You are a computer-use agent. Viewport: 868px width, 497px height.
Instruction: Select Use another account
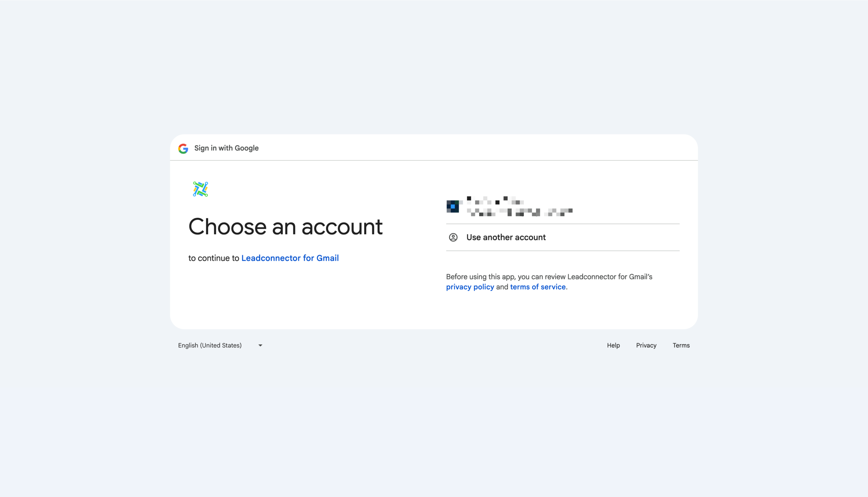(x=506, y=237)
